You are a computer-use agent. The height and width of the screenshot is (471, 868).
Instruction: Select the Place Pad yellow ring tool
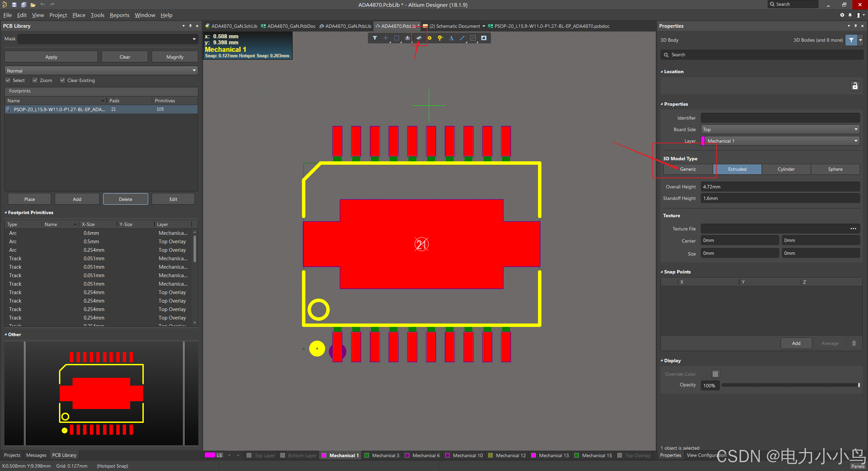(430, 38)
